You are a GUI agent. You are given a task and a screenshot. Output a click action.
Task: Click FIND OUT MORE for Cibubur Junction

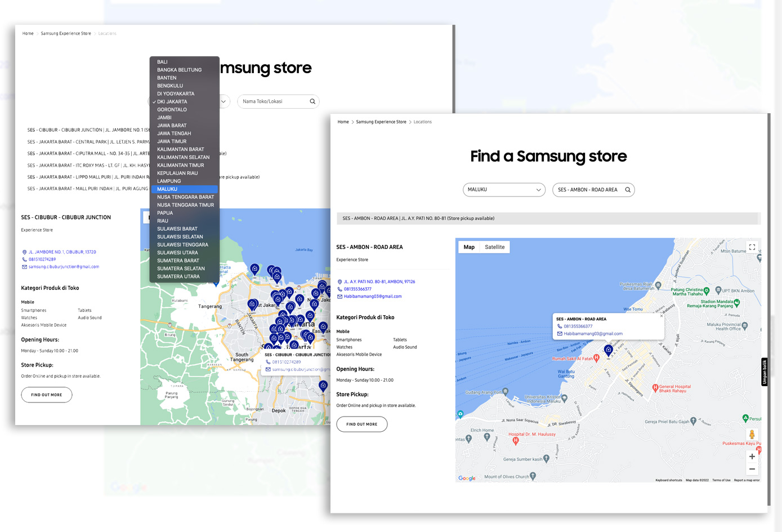click(47, 395)
